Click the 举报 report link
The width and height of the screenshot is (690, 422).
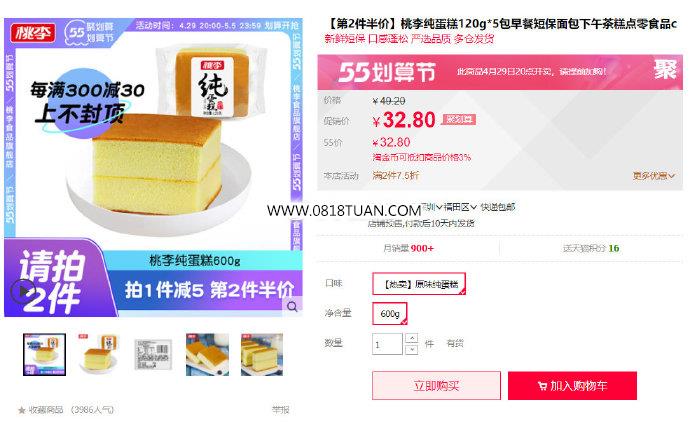pos(280,410)
